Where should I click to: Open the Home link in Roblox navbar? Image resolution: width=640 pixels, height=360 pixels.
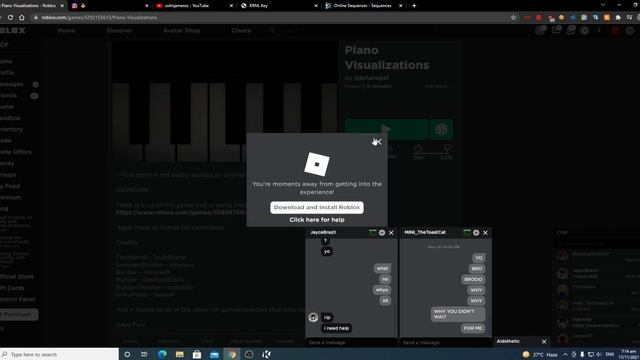coord(66,31)
